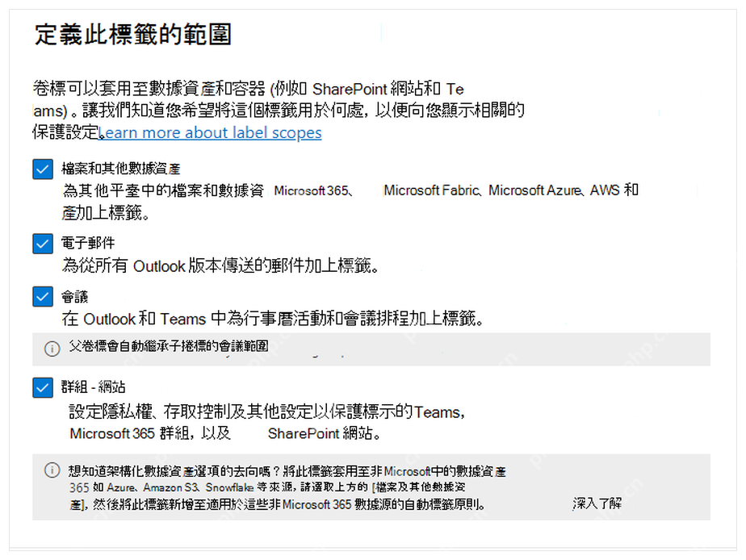Click the 設定隱私權、存取控制及其他設定 description line
The height and width of the screenshot is (560, 746).
pos(267,412)
